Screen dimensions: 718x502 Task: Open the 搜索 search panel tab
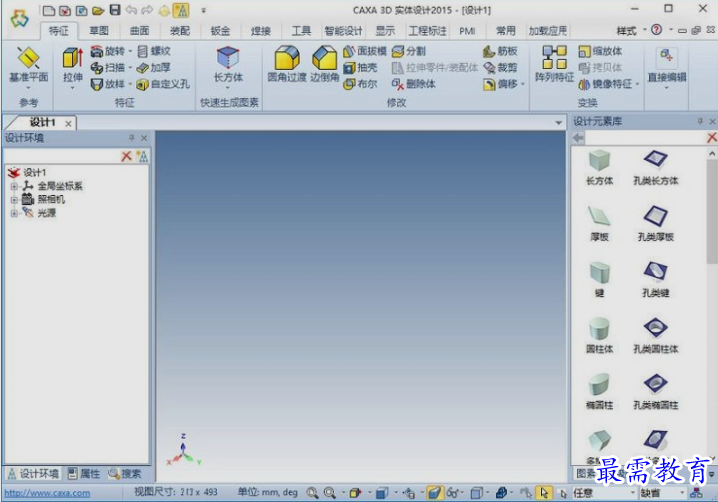click(x=125, y=474)
